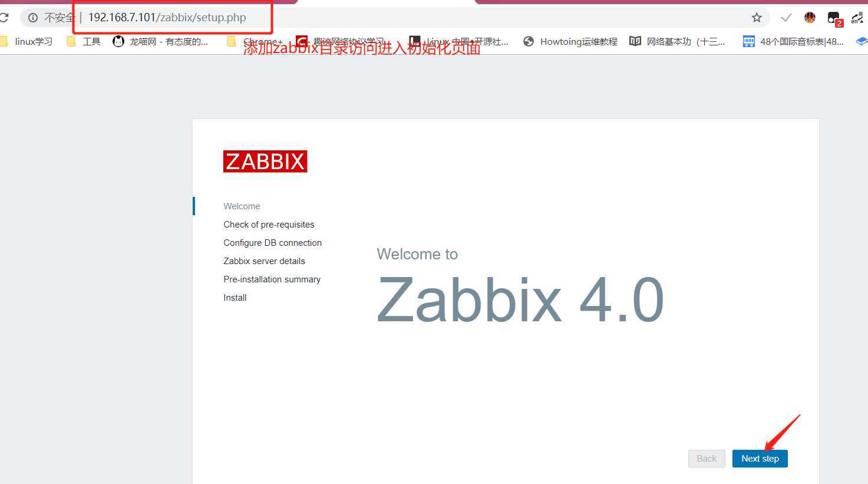The image size is (868, 484).
Task: Open the linux学习 bookmark folder
Action: tap(26, 41)
